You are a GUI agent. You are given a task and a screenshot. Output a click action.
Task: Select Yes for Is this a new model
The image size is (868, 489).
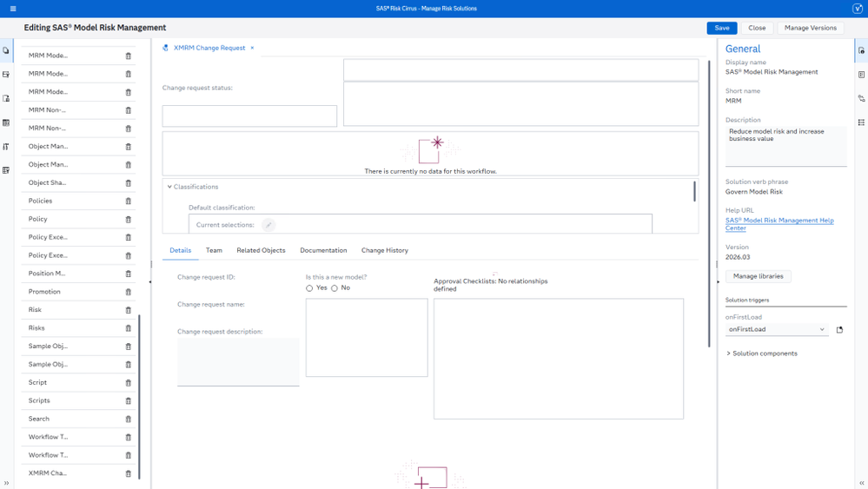pyautogui.click(x=309, y=288)
